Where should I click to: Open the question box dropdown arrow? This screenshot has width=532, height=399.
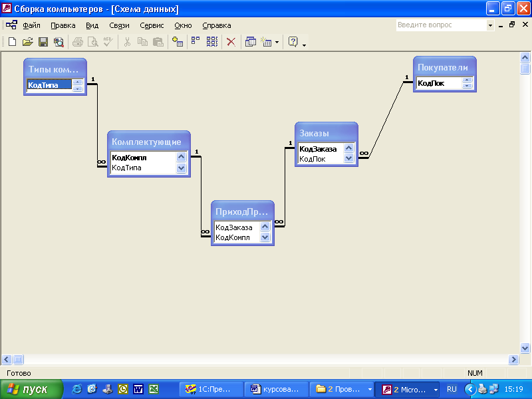coord(490,25)
